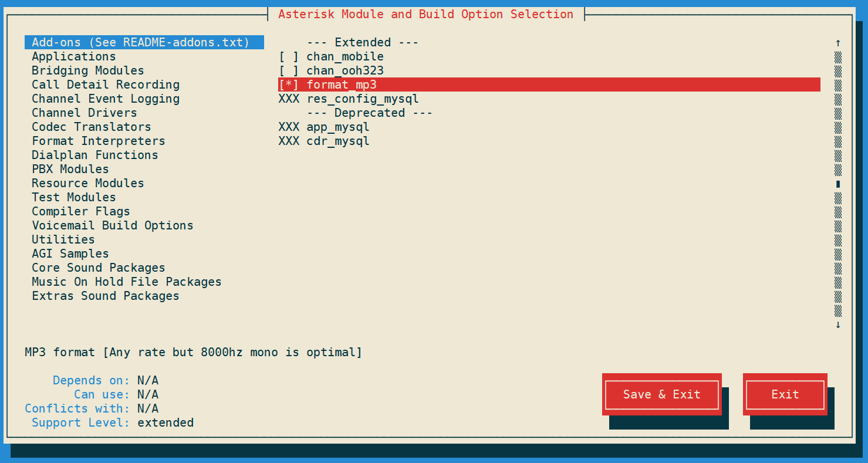Open Voicemail Build Options category
The image size is (868, 463).
pos(113,225)
